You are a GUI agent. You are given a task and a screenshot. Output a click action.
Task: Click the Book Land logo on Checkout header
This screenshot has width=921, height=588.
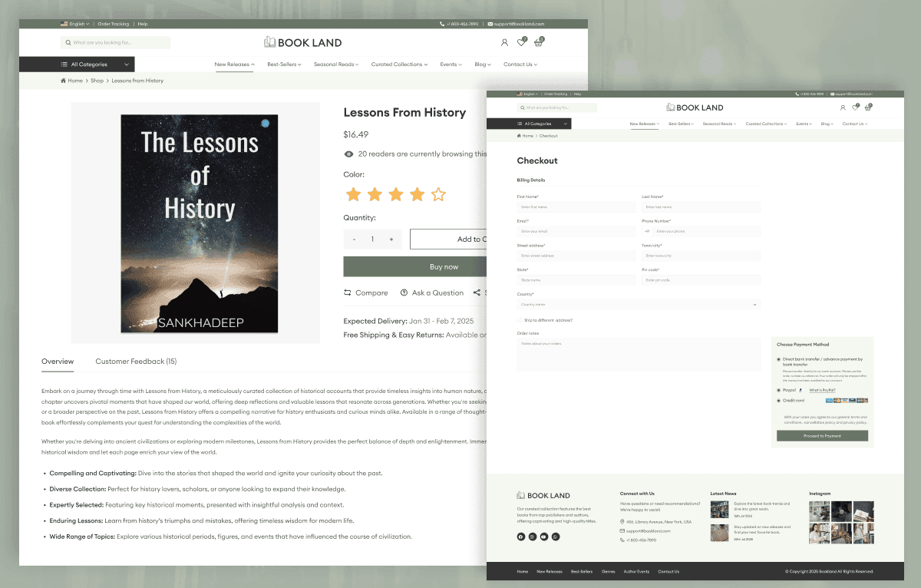[695, 107]
